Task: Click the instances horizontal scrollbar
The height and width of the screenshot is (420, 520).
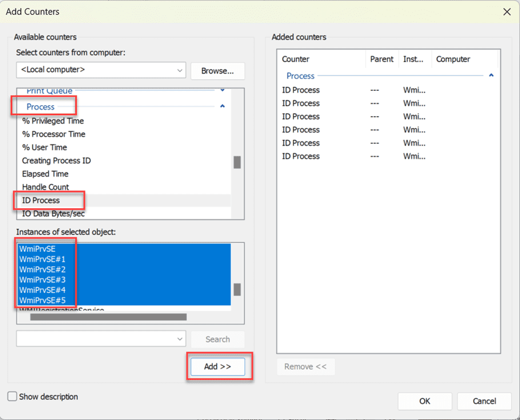Action: (x=108, y=317)
